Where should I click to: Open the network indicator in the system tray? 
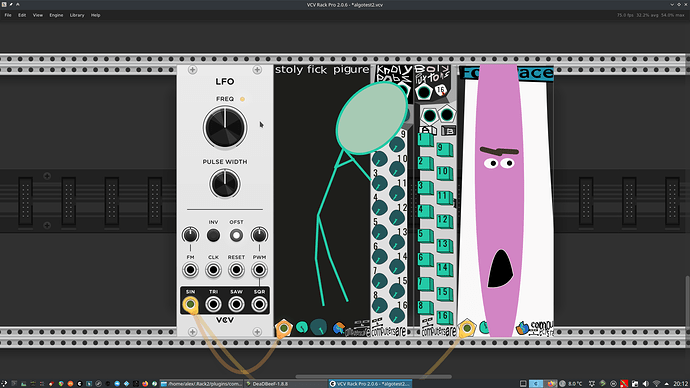coord(656,384)
